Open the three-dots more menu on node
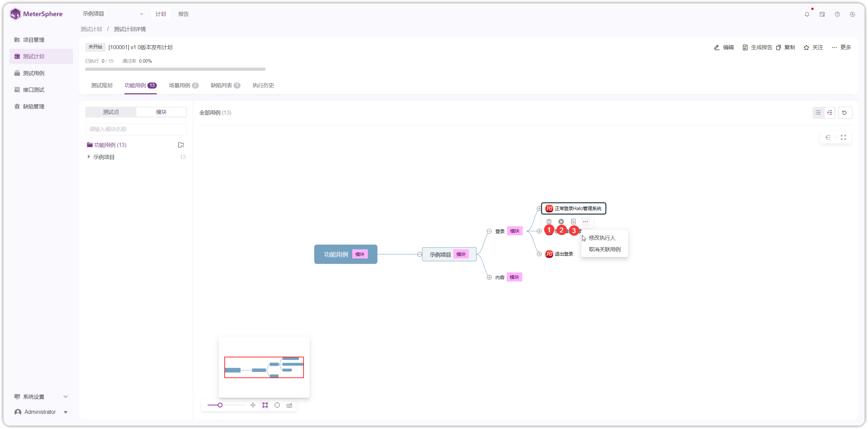This screenshot has width=868, height=429. tap(585, 222)
